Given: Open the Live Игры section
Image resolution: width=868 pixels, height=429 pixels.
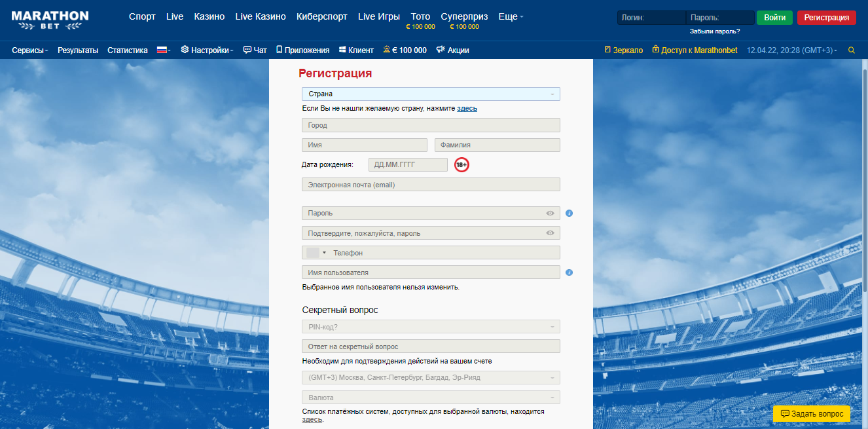Looking at the screenshot, I should click(x=379, y=17).
